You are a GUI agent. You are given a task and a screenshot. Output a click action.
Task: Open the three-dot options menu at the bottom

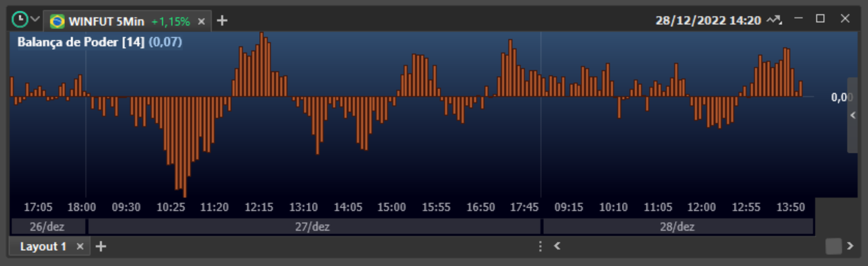pyautogui.click(x=540, y=246)
